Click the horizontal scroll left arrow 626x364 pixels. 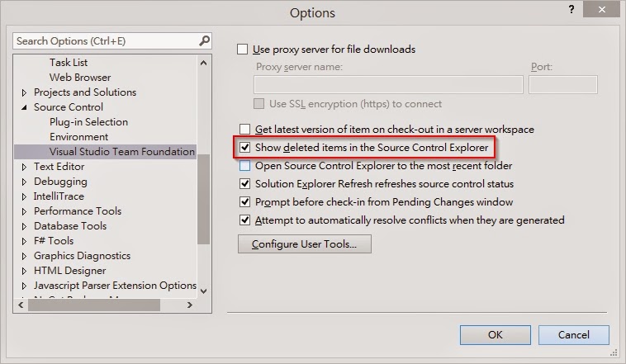click(x=21, y=305)
